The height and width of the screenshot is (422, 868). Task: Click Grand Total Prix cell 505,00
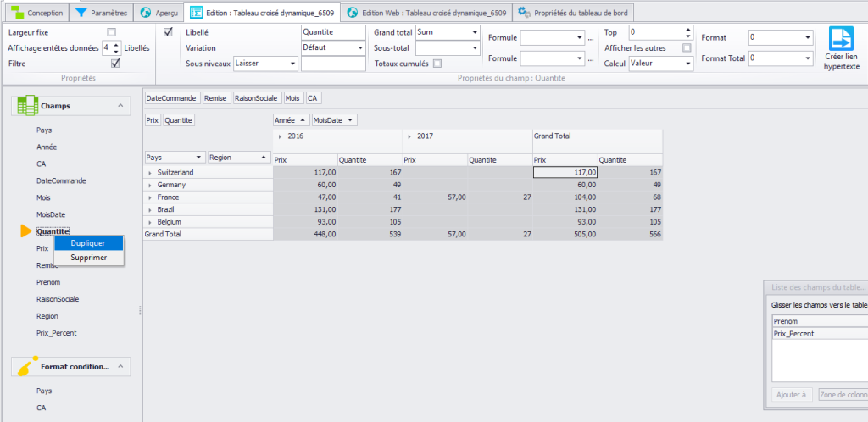tap(565, 234)
